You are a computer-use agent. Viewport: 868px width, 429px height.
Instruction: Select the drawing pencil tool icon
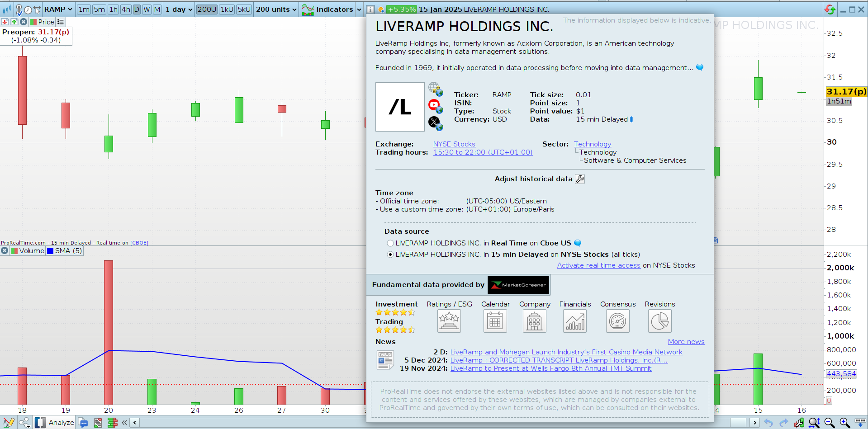9,423
